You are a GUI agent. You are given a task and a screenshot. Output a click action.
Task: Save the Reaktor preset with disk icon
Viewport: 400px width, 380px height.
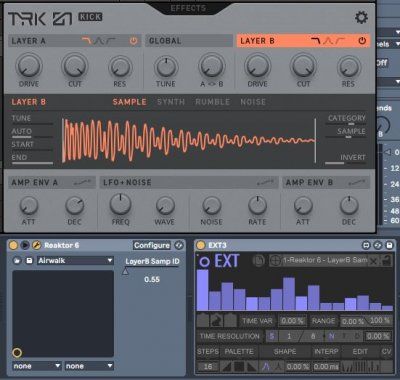coord(29,261)
